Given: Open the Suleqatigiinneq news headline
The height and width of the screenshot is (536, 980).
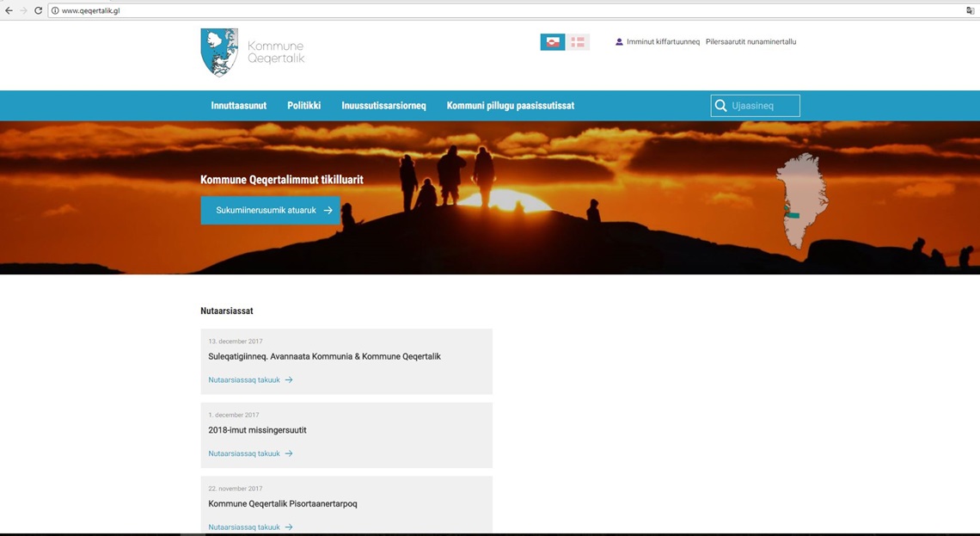Looking at the screenshot, I should pyautogui.click(x=324, y=356).
